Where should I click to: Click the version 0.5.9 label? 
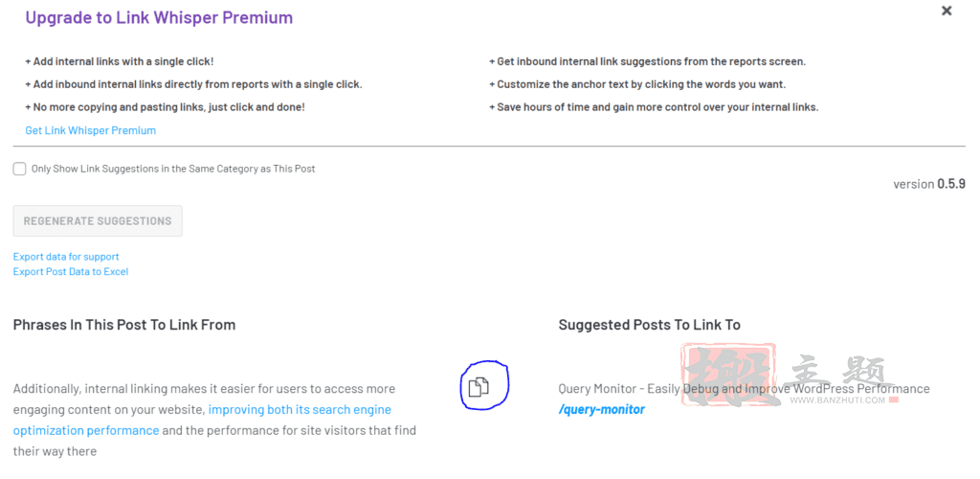(x=929, y=184)
